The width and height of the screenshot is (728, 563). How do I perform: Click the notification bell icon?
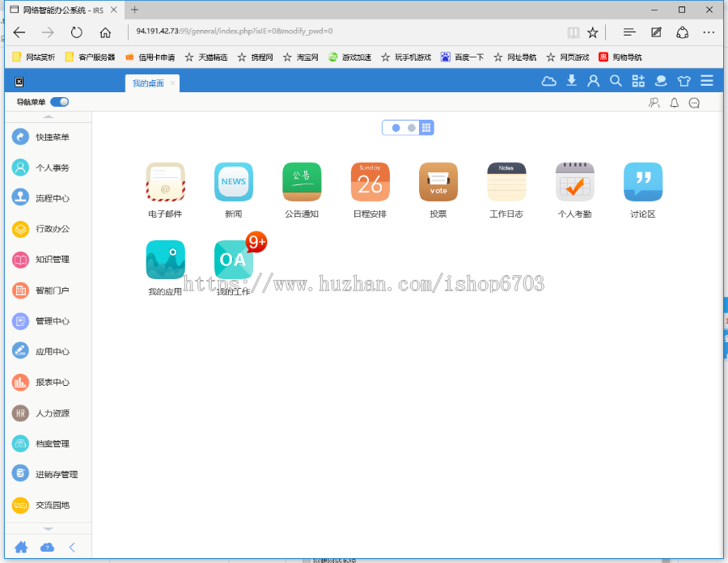[674, 103]
